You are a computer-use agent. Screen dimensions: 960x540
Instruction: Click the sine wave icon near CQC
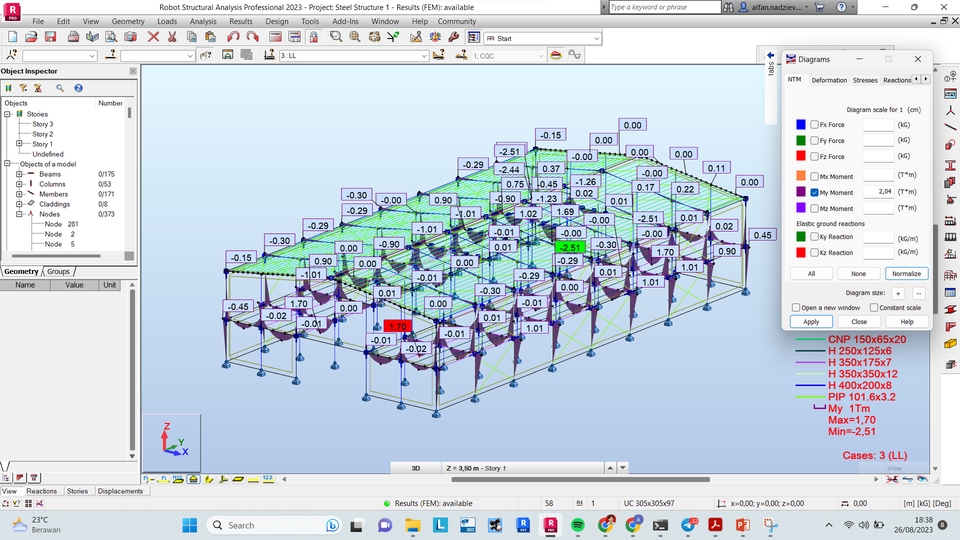(x=574, y=55)
